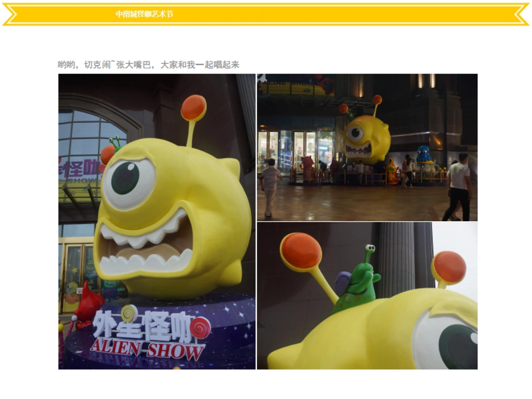
Task: Click the red swirl lollipop beside the sign
Action: click(x=200, y=328)
